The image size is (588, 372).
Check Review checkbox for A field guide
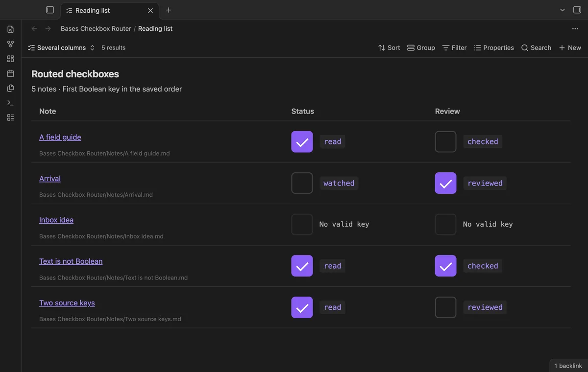point(445,141)
